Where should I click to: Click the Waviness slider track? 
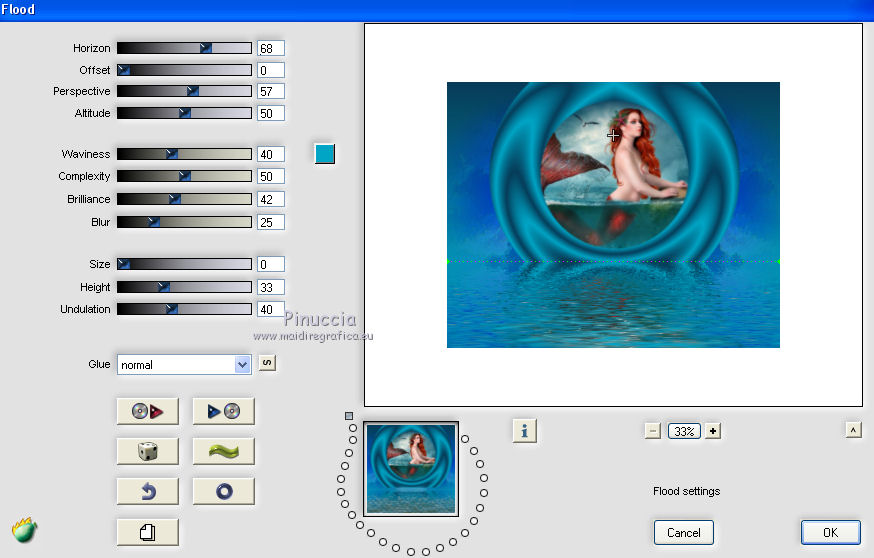[x=184, y=154]
